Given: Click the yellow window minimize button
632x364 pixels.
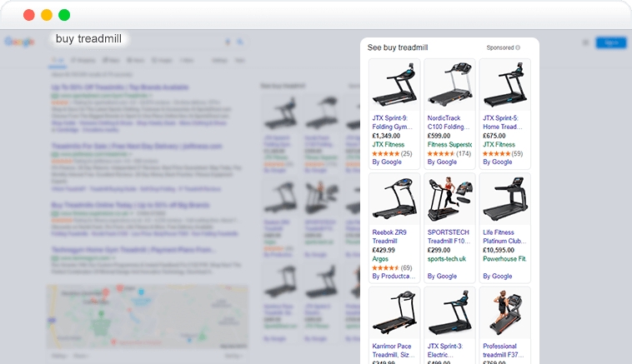Looking at the screenshot, I should click(47, 15).
